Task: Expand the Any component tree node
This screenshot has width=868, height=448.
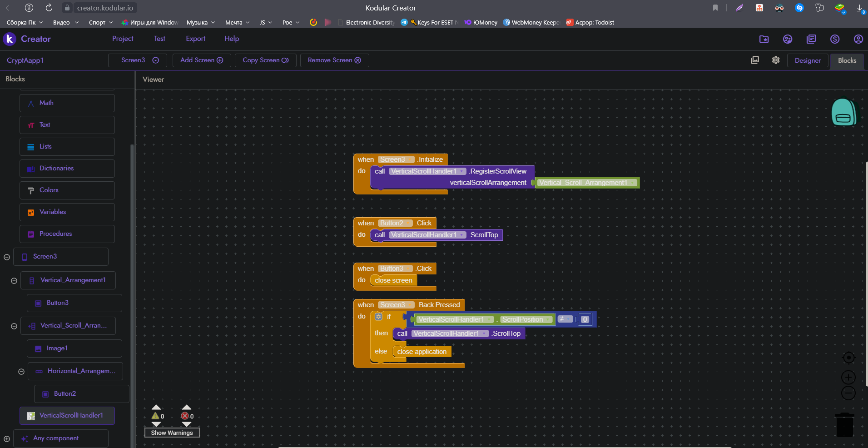Action: tap(7, 439)
